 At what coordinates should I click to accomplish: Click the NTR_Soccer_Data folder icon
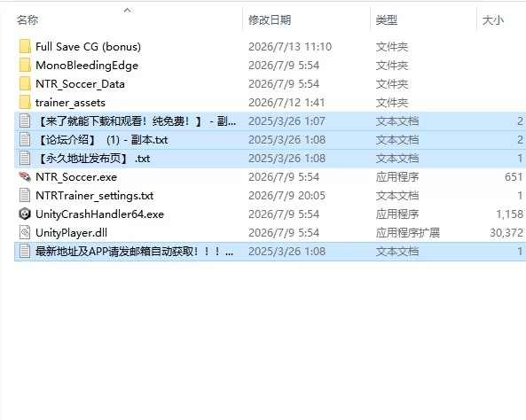pyautogui.click(x=25, y=84)
